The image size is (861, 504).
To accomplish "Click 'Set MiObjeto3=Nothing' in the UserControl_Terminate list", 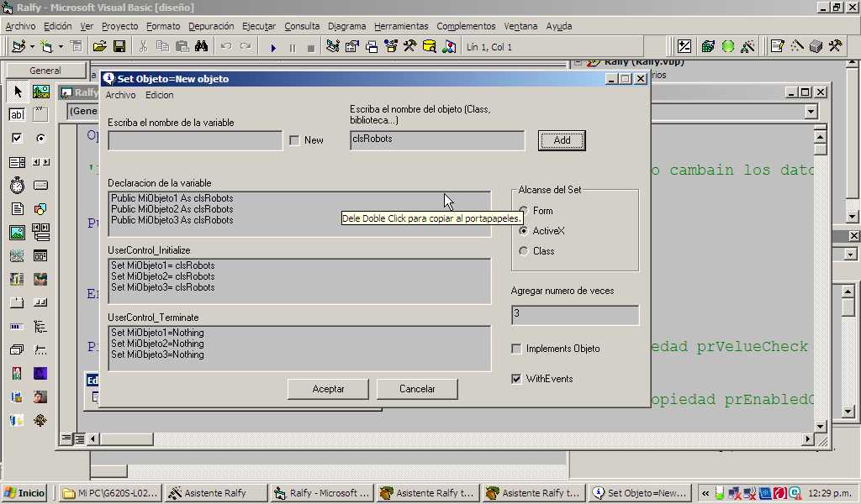I will (157, 354).
